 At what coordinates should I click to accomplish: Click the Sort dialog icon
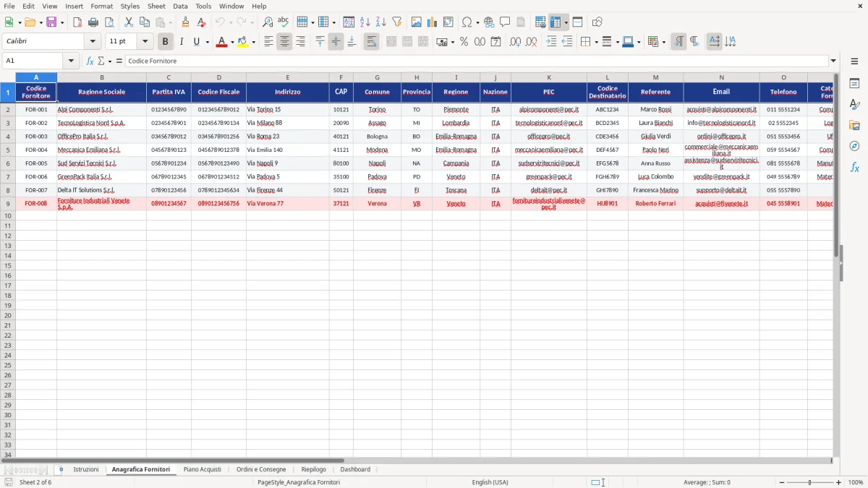tap(349, 22)
